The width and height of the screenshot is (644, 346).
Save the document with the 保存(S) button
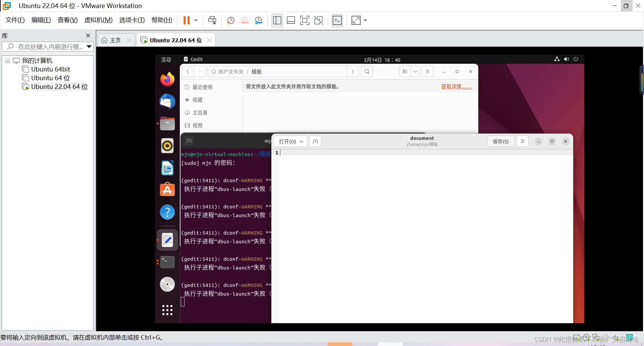(500, 141)
